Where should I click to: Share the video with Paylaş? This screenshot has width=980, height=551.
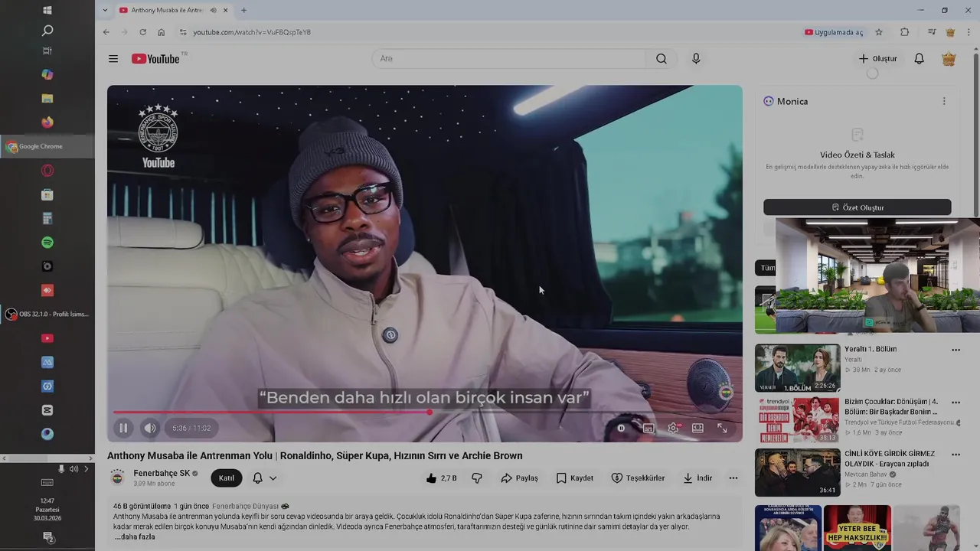[520, 478]
